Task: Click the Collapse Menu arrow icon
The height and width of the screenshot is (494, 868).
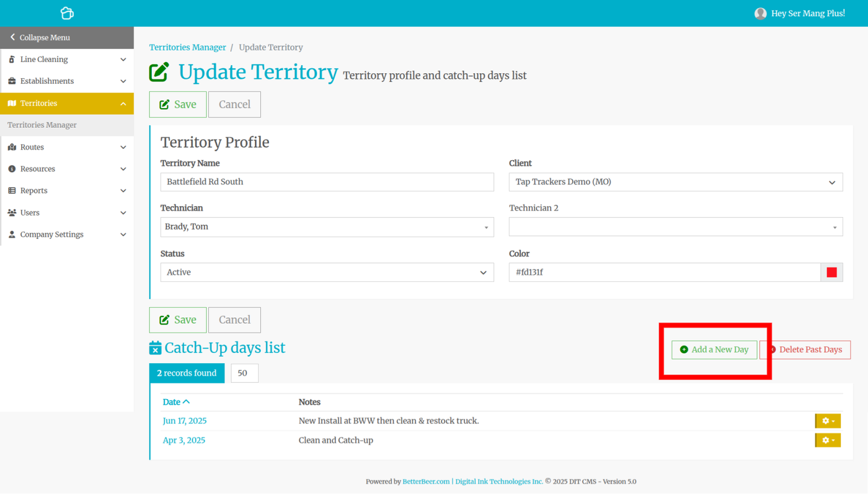Action: pyautogui.click(x=12, y=37)
